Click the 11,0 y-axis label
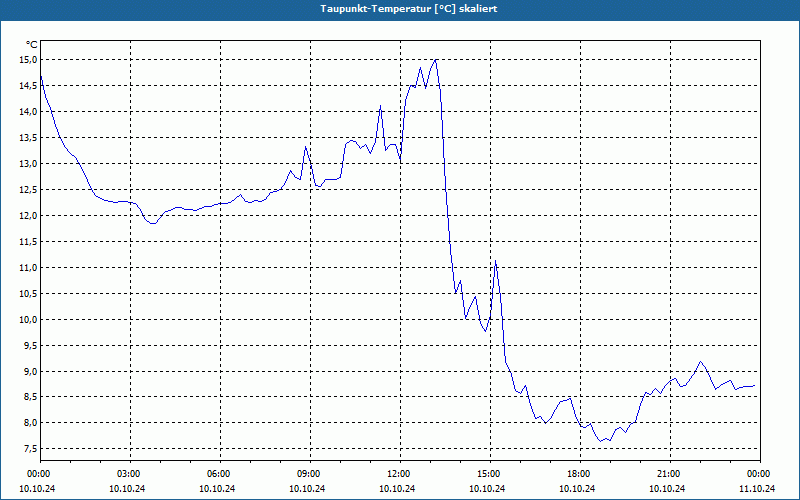800x500 pixels. pos(29,268)
